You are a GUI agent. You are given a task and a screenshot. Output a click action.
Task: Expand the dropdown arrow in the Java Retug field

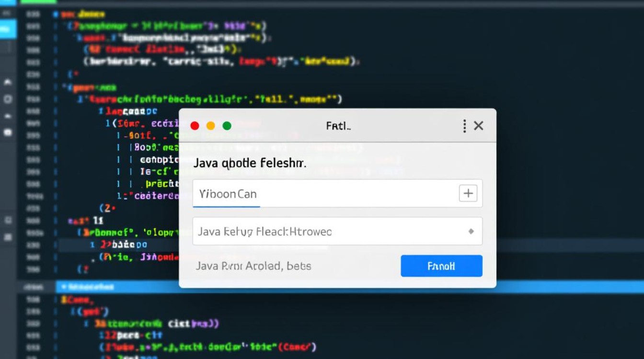[471, 232]
